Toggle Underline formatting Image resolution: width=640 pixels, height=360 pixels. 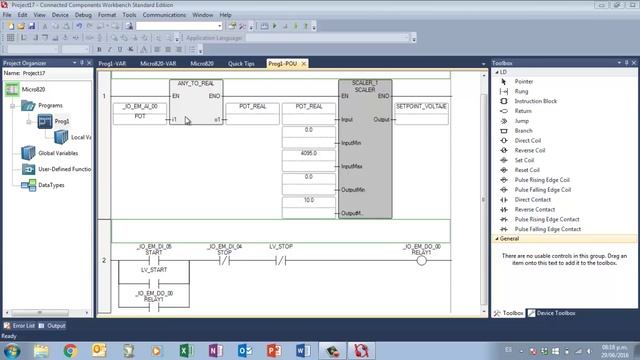pos(120,49)
